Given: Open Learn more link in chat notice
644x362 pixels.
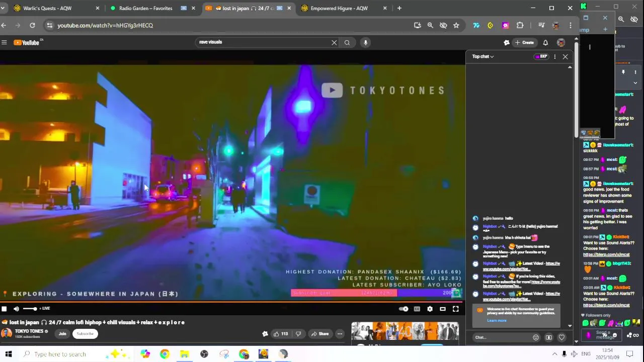Looking at the screenshot, I should [497, 320].
